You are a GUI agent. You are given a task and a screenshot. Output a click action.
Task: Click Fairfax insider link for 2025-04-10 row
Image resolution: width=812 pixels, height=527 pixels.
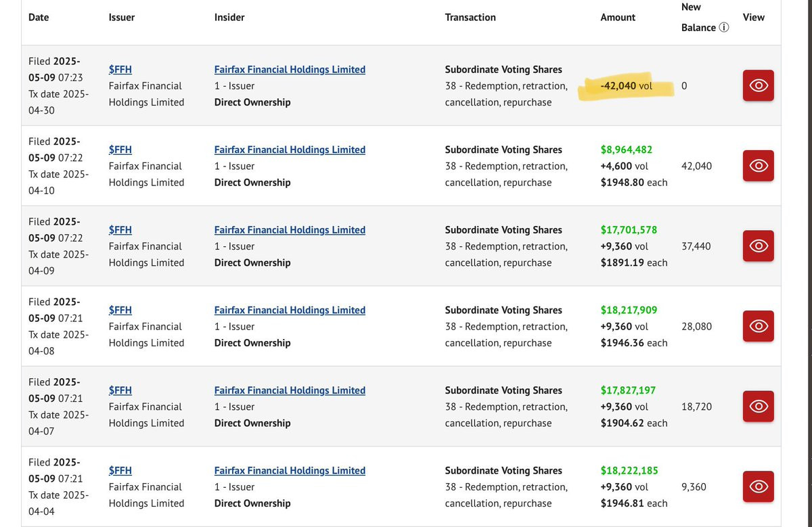(290, 150)
